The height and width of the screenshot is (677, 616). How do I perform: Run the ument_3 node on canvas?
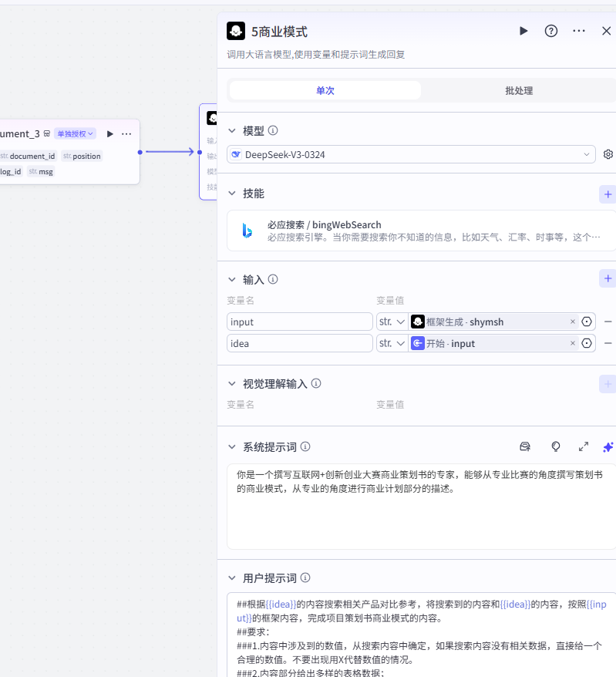[110, 134]
